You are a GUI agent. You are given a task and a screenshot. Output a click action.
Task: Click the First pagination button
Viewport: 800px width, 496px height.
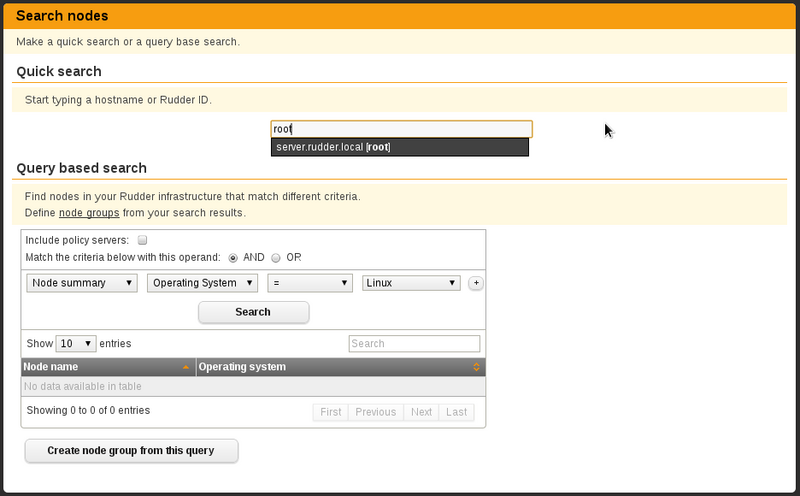point(331,412)
